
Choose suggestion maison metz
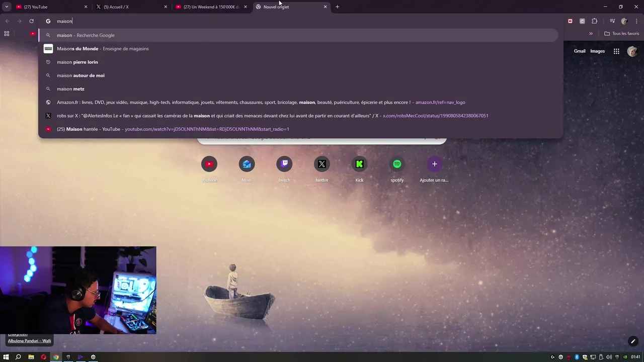[298, 89]
